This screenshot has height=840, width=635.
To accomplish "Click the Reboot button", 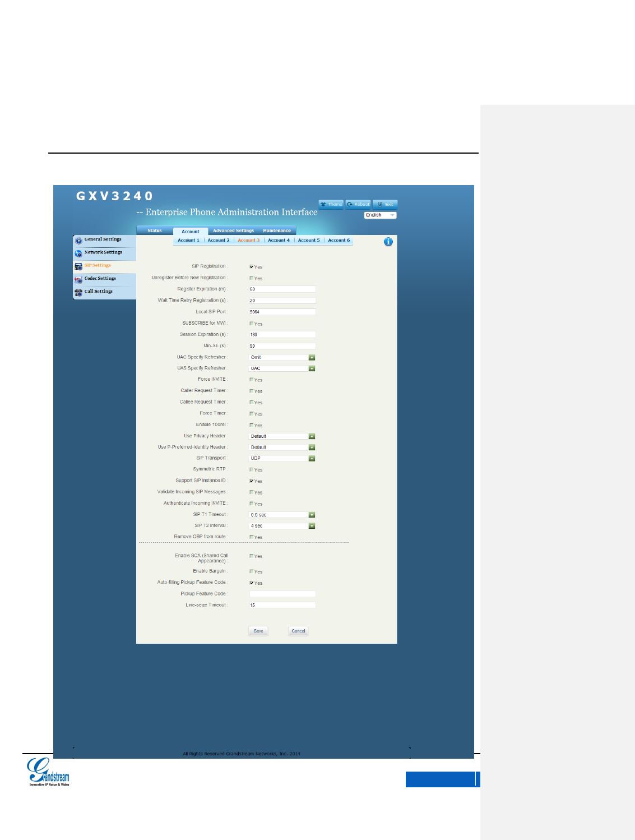I will point(358,204).
